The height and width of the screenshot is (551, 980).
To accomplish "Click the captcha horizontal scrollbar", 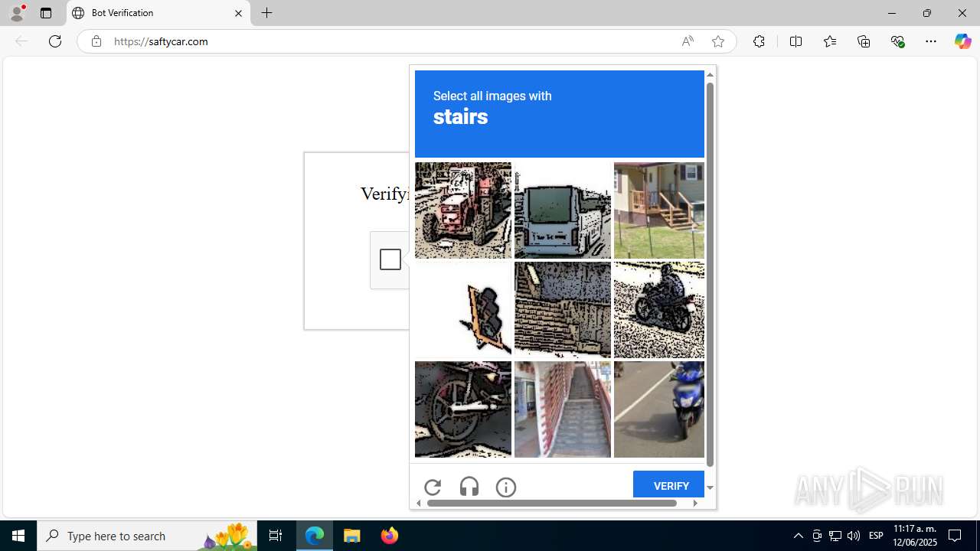I will (x=552, y=503).
